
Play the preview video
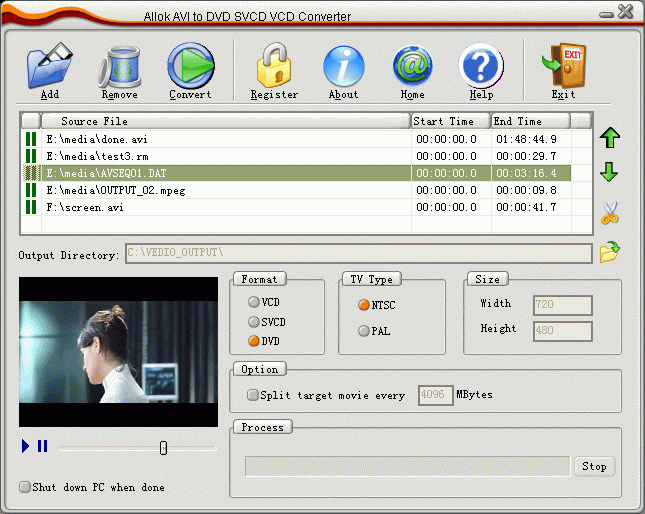coord(26,446)
